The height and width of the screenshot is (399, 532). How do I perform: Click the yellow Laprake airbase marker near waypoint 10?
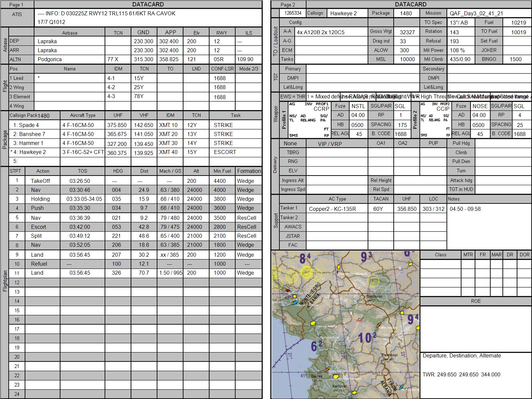tap(336, 377)
